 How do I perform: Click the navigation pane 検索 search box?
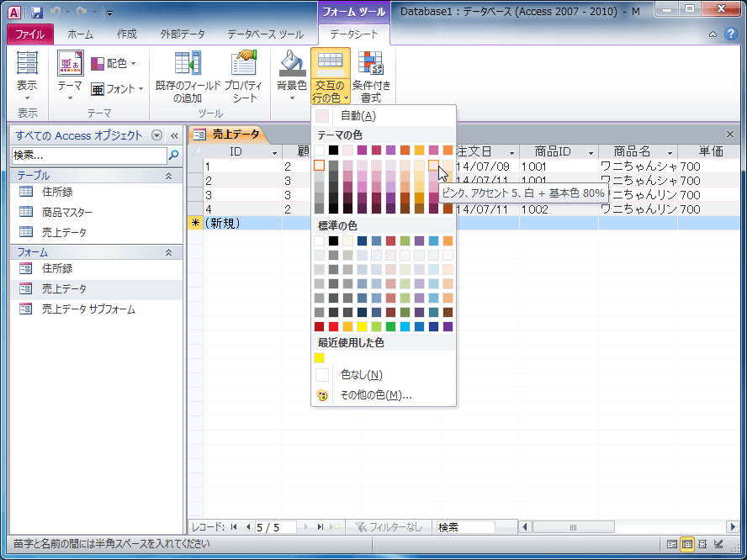(88, 156)
